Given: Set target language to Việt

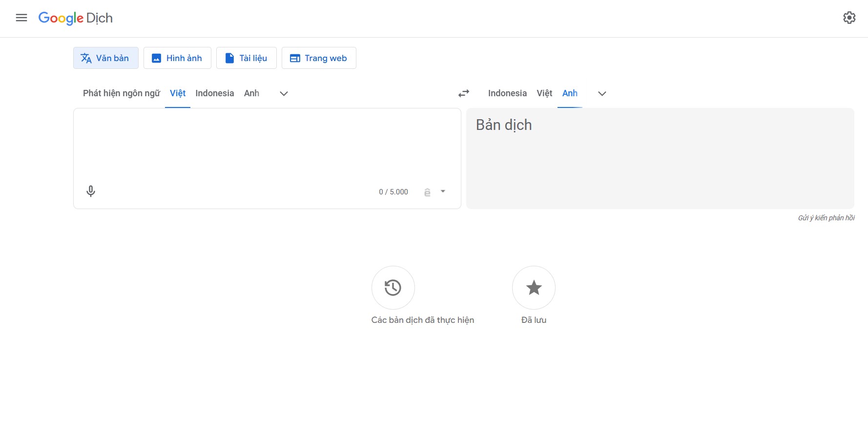Looking at the screenshot, I should point(544,93).
